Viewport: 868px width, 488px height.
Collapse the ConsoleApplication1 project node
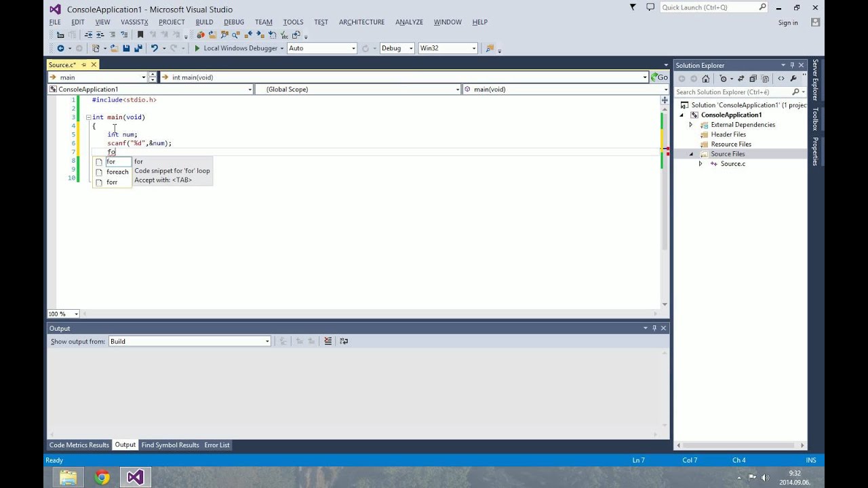(x=682, y=115)
